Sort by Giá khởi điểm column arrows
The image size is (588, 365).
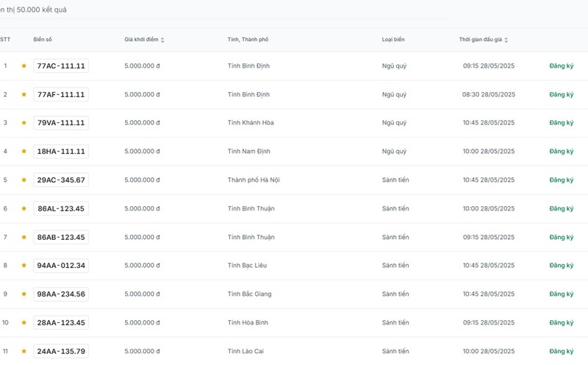(x=162, y=40)
